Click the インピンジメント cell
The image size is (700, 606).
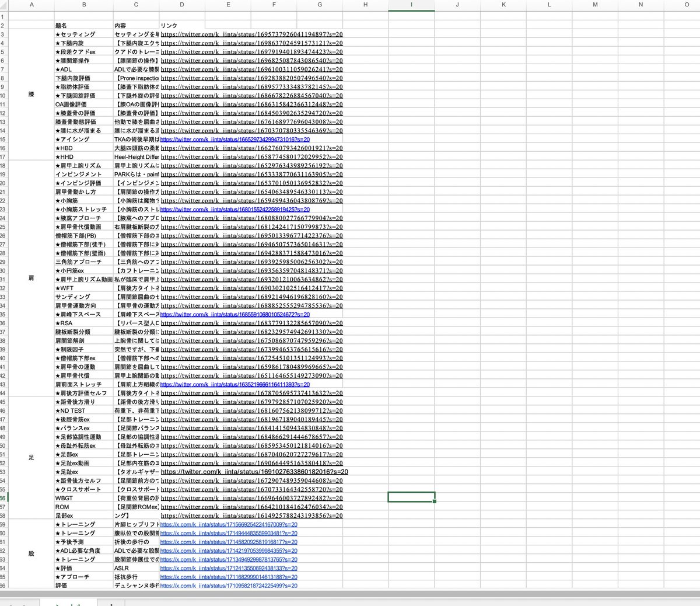pyautogui.click(x=84, y=175)
